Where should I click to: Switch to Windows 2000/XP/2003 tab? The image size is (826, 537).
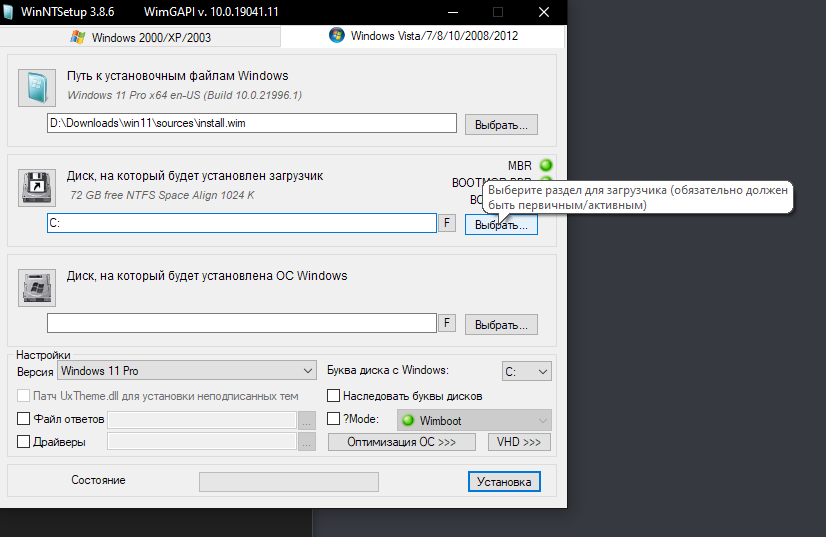[140, 37]
